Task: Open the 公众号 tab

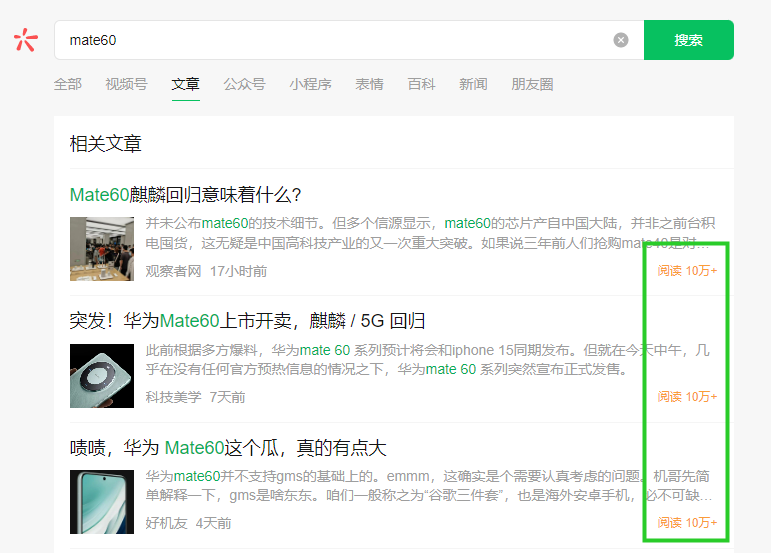Action: pyautogui.click(x=244, y=84)
